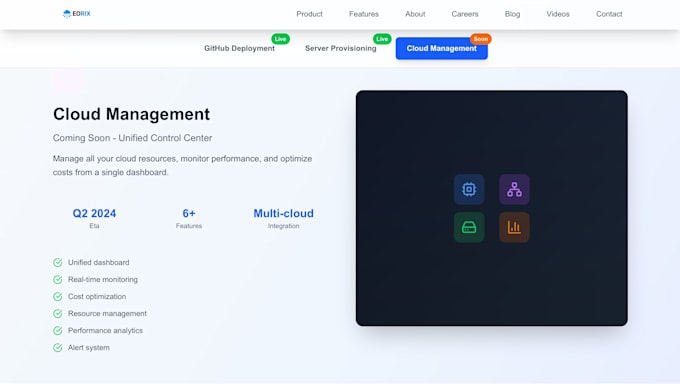
Task: Click the orange Soon badge
Action: [x=481, y=39]
